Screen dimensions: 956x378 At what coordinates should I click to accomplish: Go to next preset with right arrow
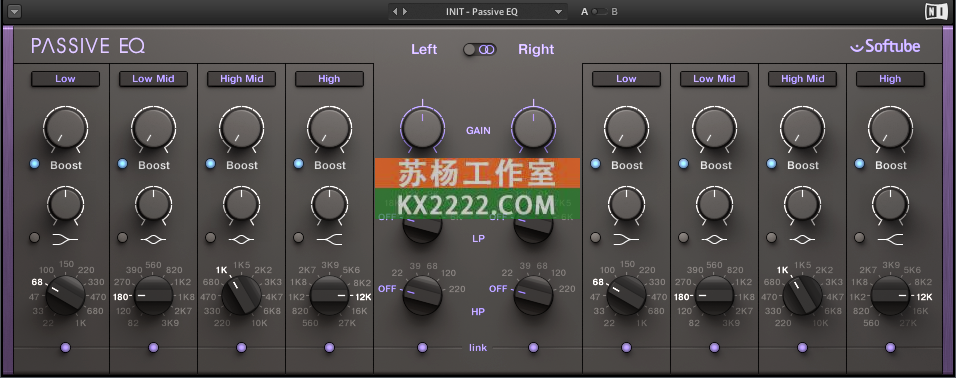[405, 12]
